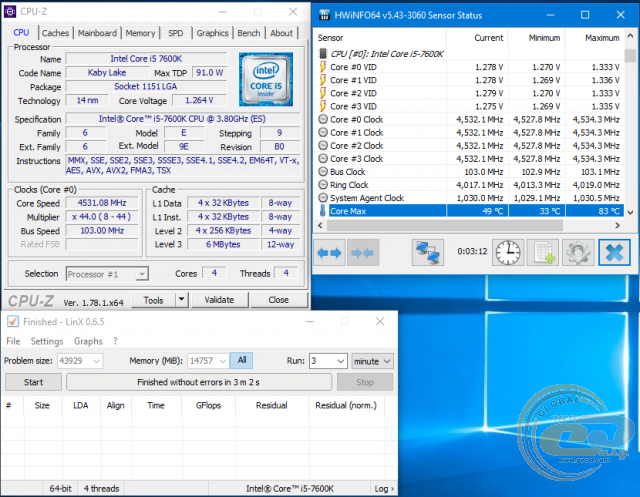Open Processor #1 selection dropdown

[x=142, y=274]
